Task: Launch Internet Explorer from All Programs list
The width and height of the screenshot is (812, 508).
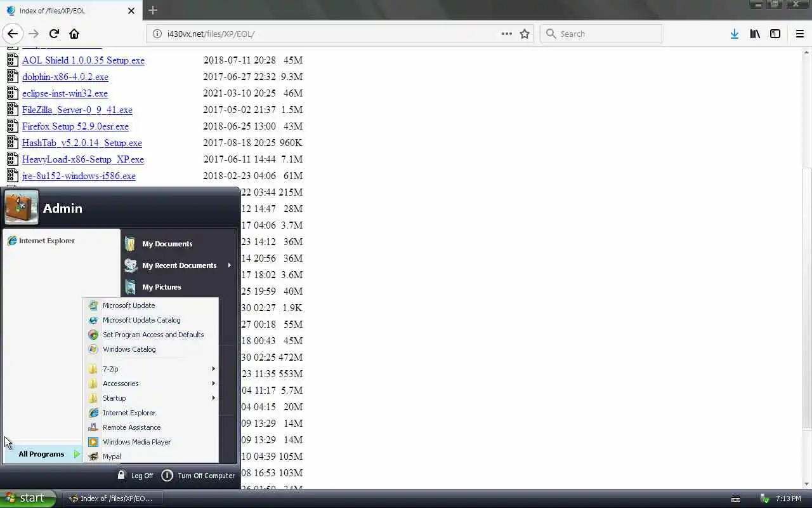Action: (x=152, y=413)
